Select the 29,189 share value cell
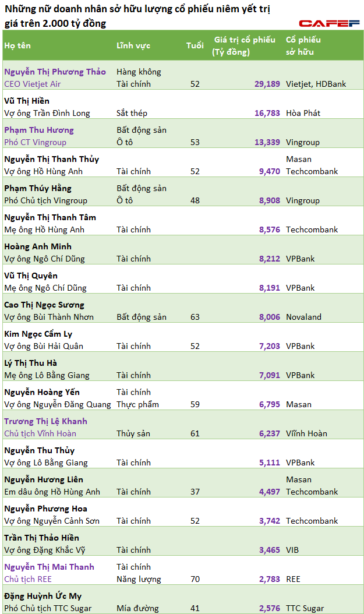The image size is (364, 614). (x=267, y=84)
